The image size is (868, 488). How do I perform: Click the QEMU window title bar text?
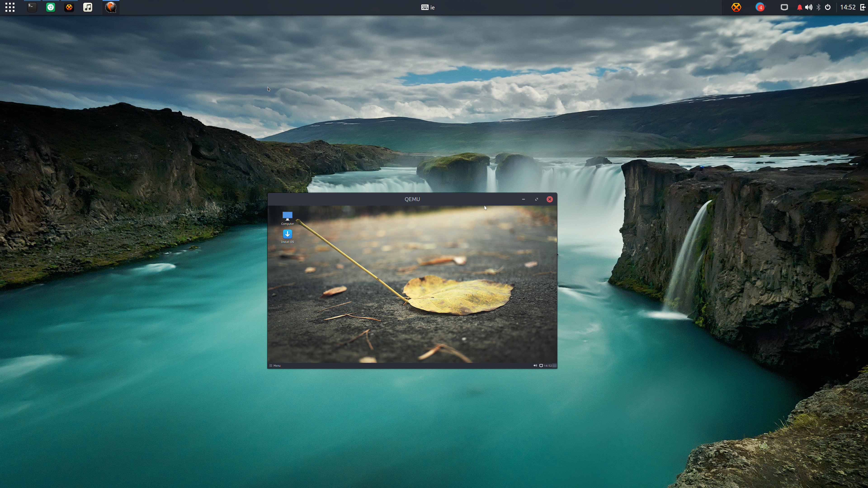pyautogui.click(x=412, y=199)
